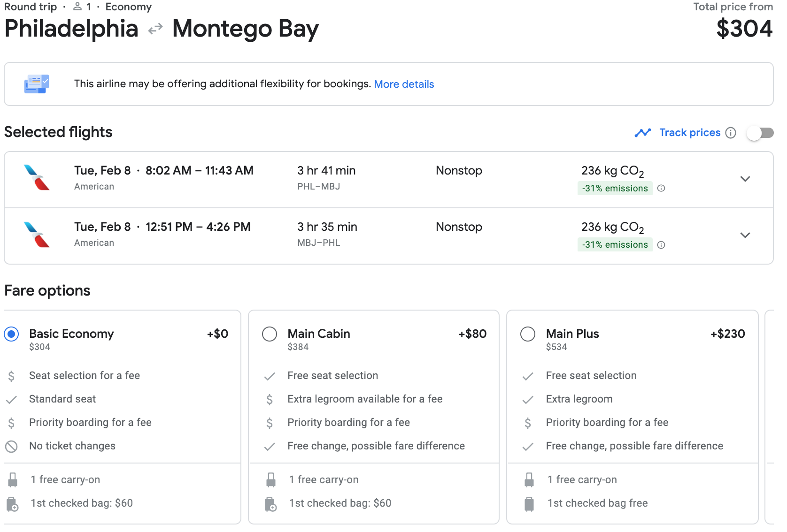Open the More details link
Viewport: 787px width, 532px height.
404,84
